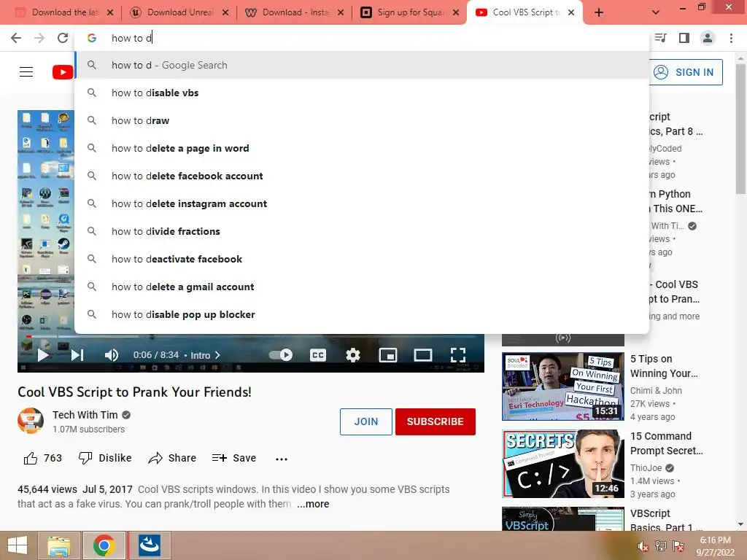Screen dimensions: 747x560
Task: Open 15 Command Prompt Secrets thumbnail
Action: click(563, 464)
